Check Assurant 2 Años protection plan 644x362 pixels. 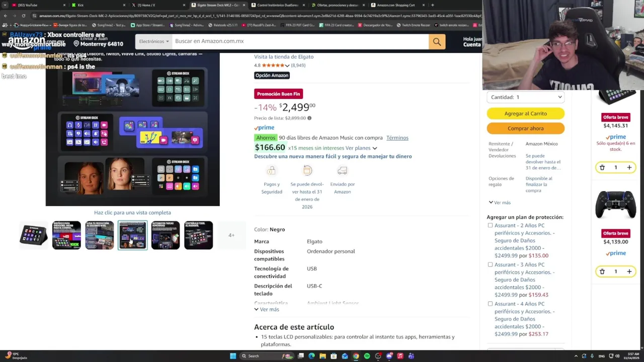(490, 226)
